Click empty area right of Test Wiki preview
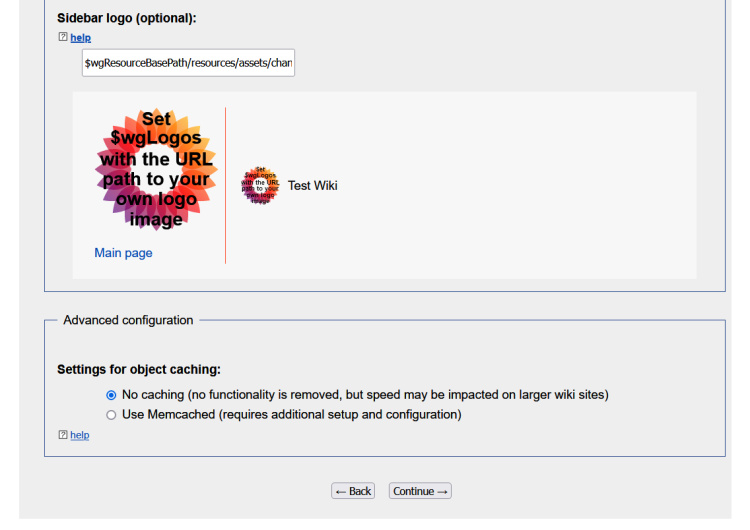Viewport: 750px width, 530px height. pyautogui.click(x=520, y=185)
